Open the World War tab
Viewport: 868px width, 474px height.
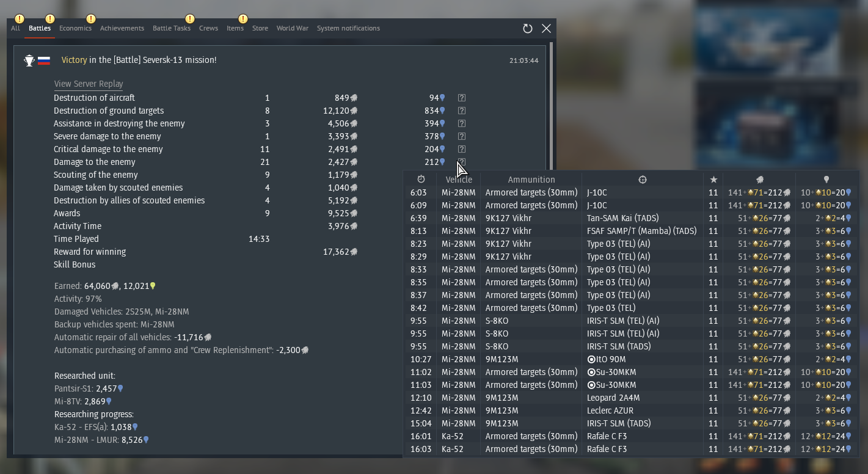click(293, 28)
